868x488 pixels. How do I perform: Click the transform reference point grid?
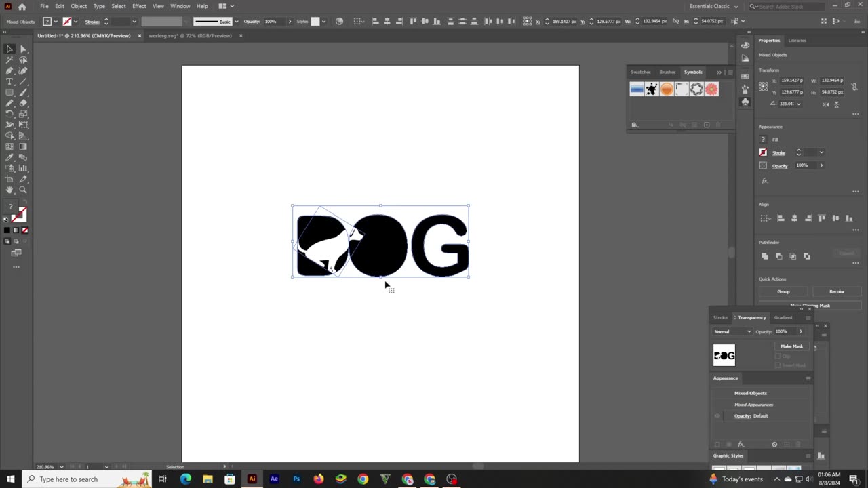[764, 86]
